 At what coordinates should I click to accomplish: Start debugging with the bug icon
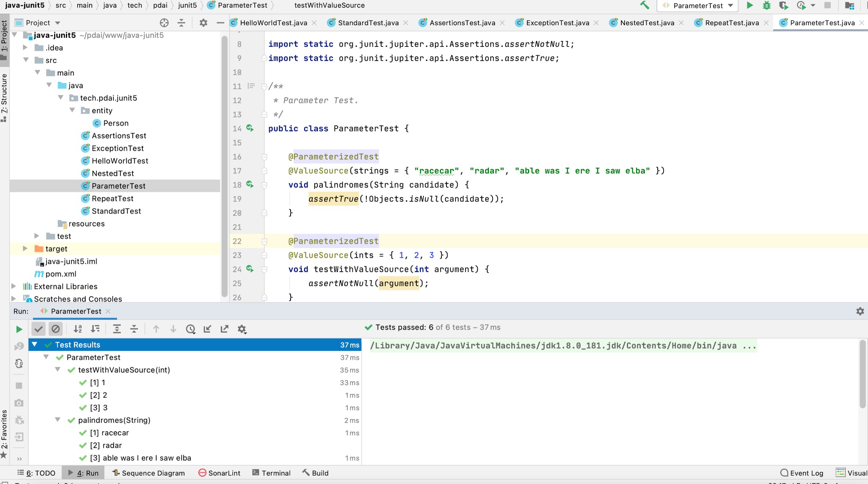tap(766, 5)
